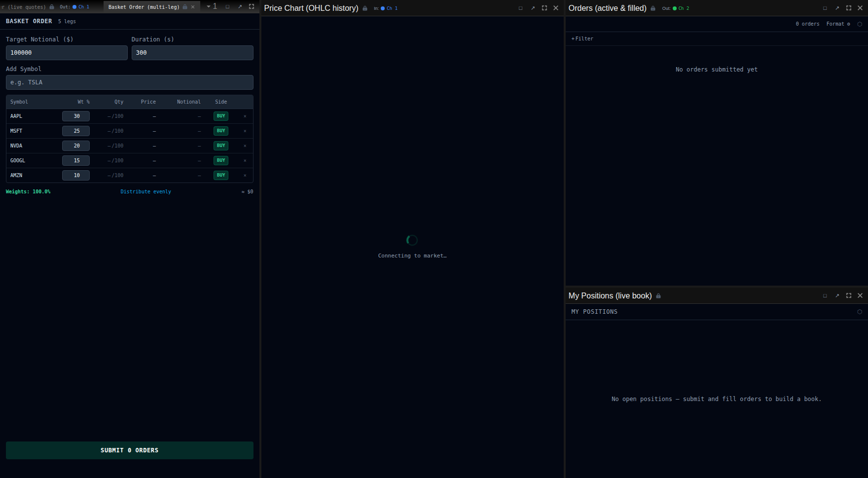Fullscreen the Orders panel
The image size is (868, 478).
[849, 8]
